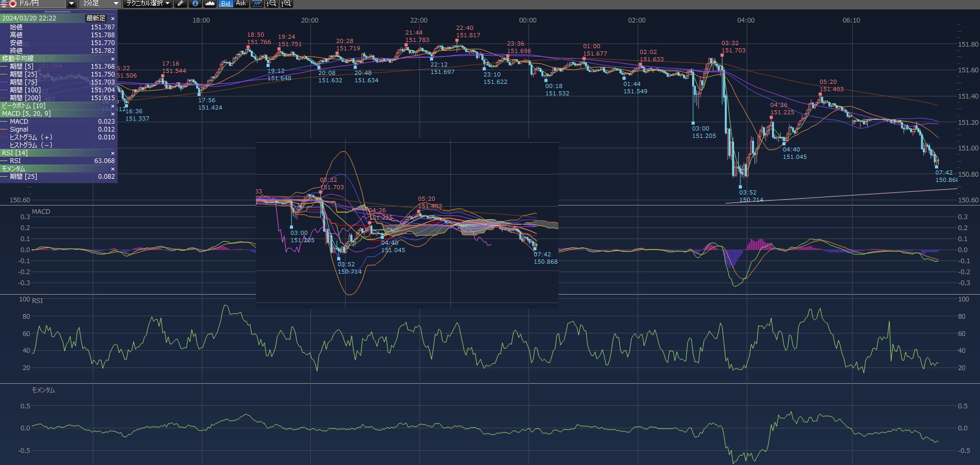Switch price display to Bid
Image resolution: width=980 pixels, height=465 pixels.
225,4
